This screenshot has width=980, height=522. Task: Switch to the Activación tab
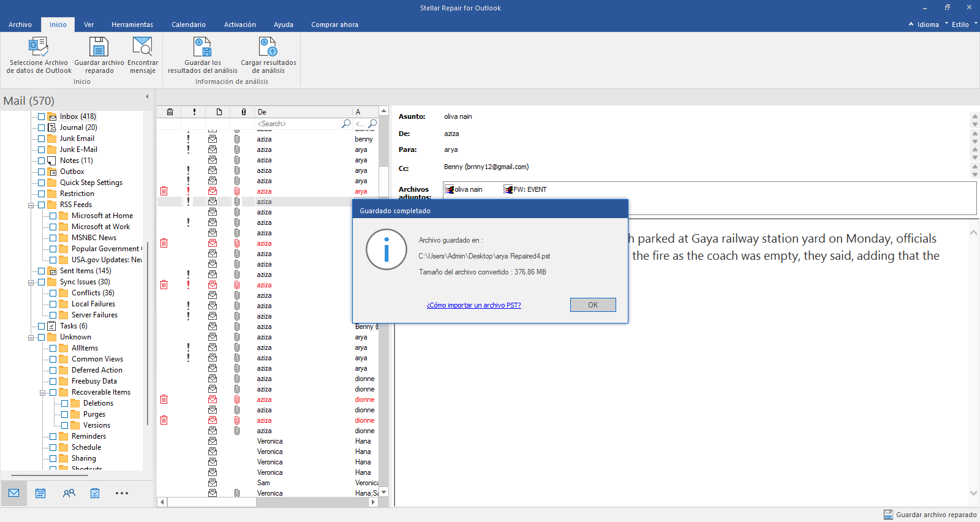(240, 25)
